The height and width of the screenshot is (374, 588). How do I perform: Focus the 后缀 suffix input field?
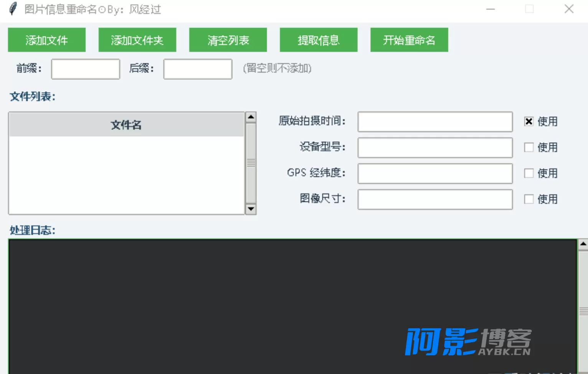point(198,69)
